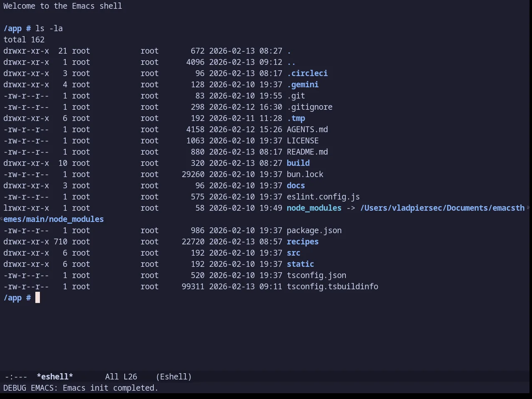This screenshot has height=399, width=532.
Task: Click the /Users/vladpiersec symlink target path
Action: (x=442, y=208)
